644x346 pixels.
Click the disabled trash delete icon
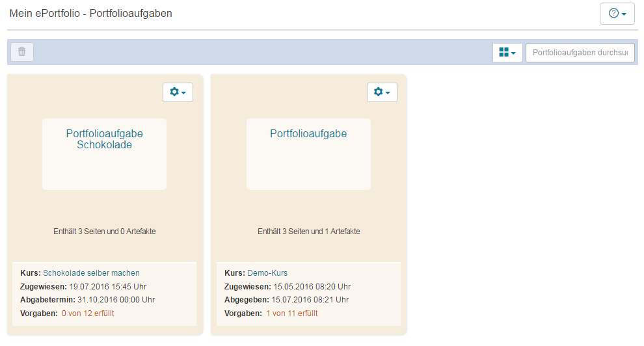(x=22, y=52)
